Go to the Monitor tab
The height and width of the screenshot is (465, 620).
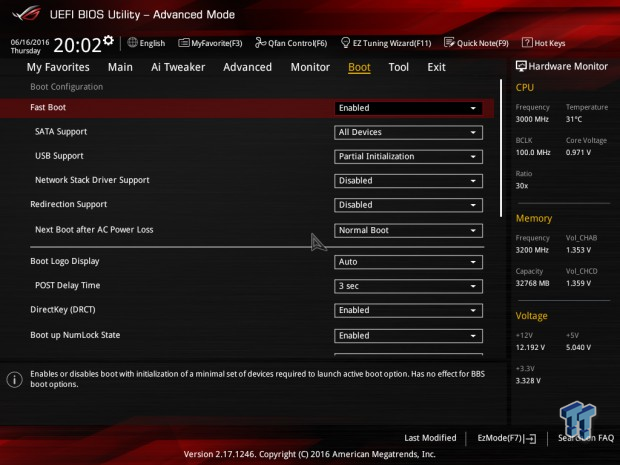310,67
